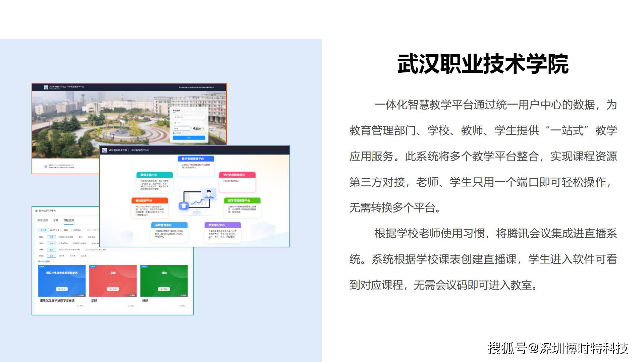Select 全部 in the status filter row
This screenshot has width=644, height=362.
(51, 256)
